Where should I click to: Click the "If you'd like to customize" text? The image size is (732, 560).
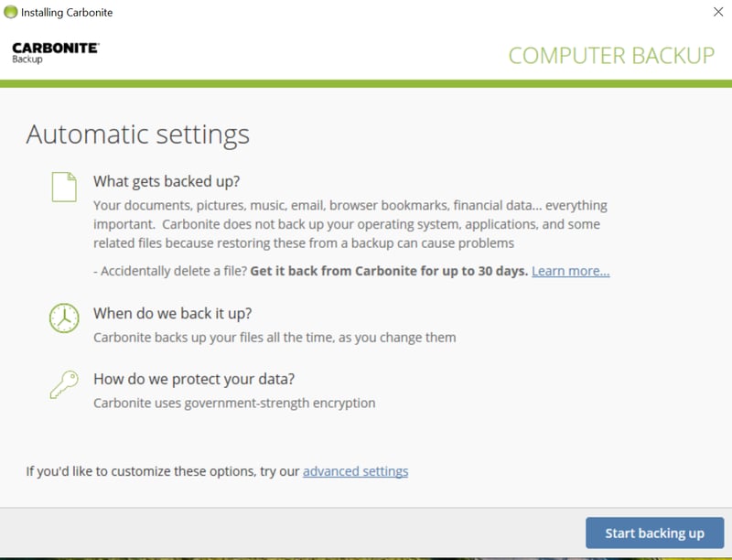coord(162,471)
